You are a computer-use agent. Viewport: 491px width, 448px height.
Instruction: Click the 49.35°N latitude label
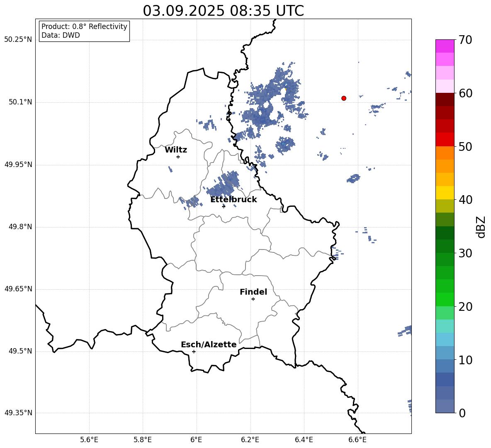pyautogui.click(x=18, y=413)
